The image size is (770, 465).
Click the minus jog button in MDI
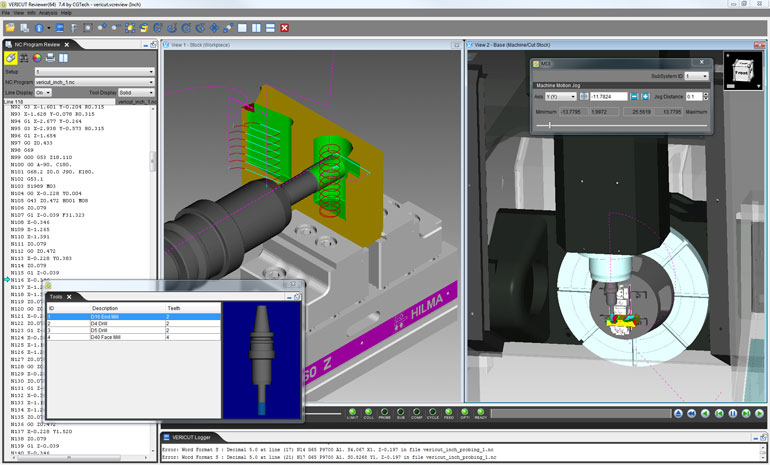633,96
